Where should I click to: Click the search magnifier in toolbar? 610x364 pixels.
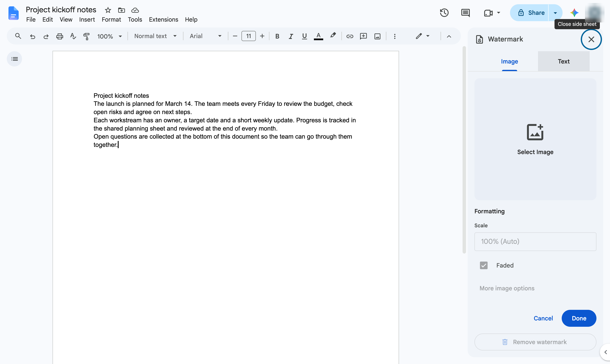(x=18, y=36)
